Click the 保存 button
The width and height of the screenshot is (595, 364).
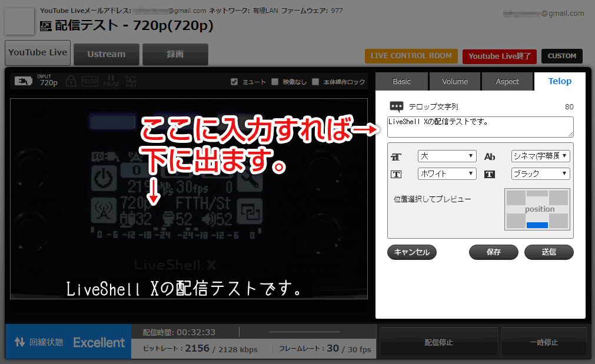494,252
